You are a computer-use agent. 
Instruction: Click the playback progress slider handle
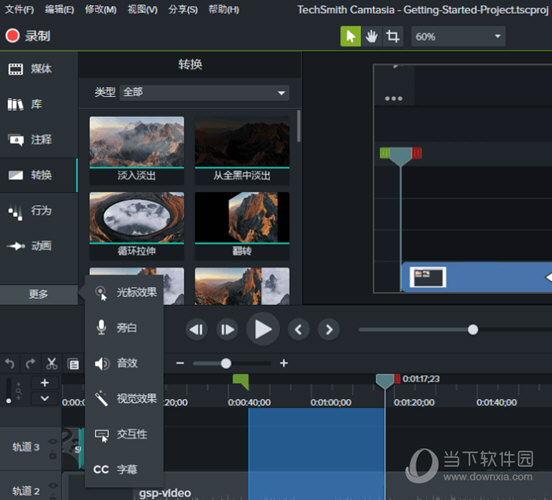473,330
